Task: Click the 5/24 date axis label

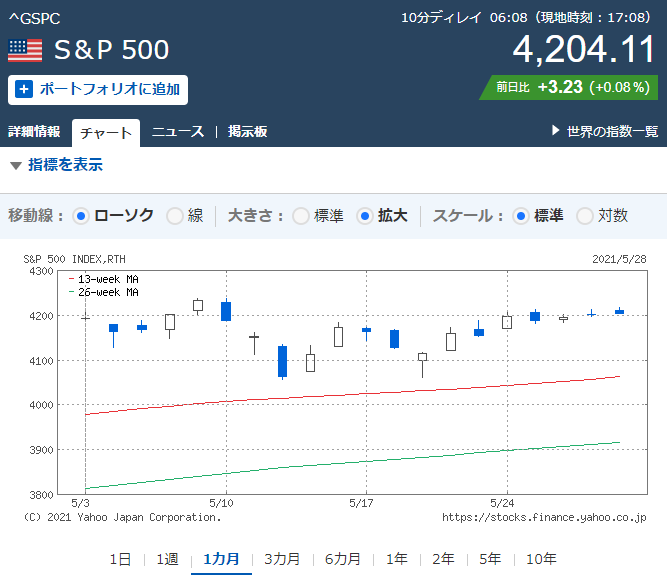Action: [502, 503]
